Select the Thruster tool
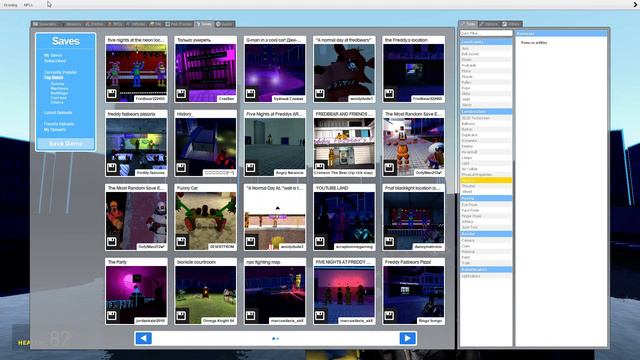Image resolution: width=640 pixels, height=360 pixels. click(486, 186)
